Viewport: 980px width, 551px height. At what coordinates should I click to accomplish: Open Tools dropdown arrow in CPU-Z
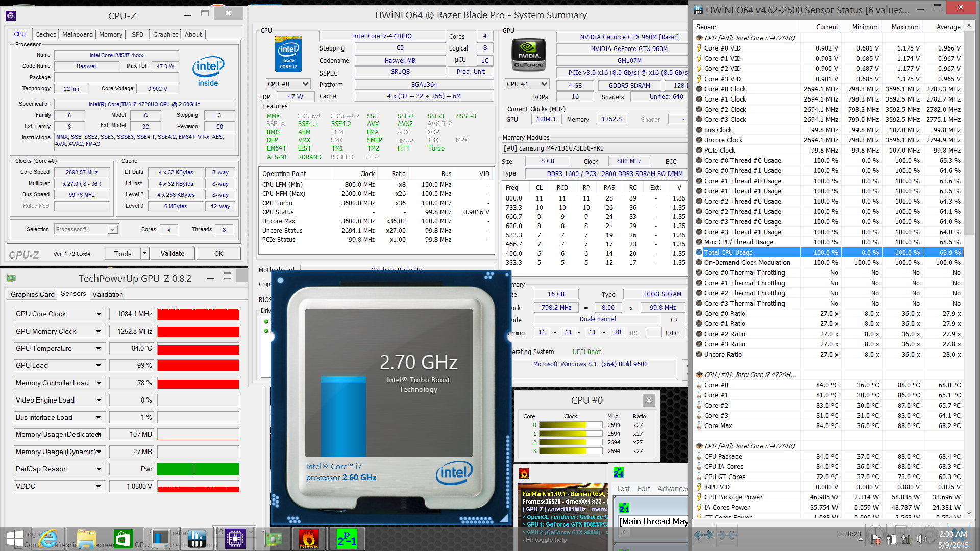click(144, 254)
